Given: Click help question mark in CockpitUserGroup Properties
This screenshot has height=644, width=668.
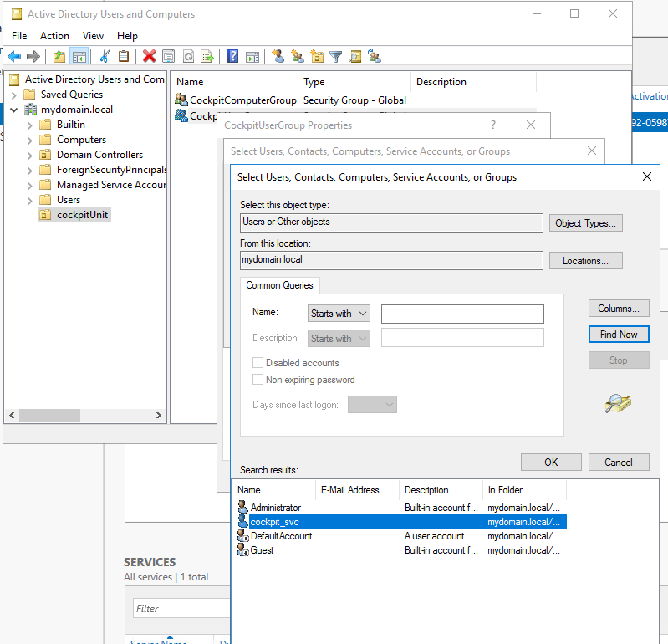Looking at the screenshot, I should pos(493,125).
